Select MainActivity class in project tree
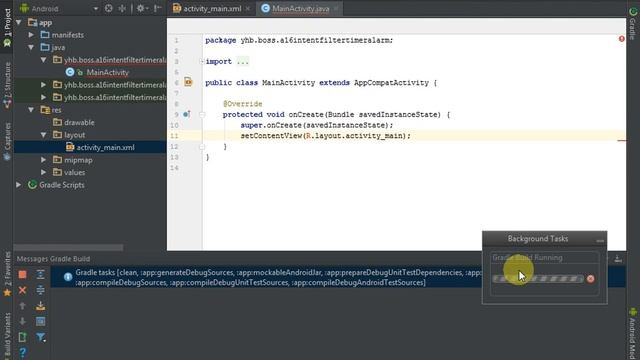 107,72
